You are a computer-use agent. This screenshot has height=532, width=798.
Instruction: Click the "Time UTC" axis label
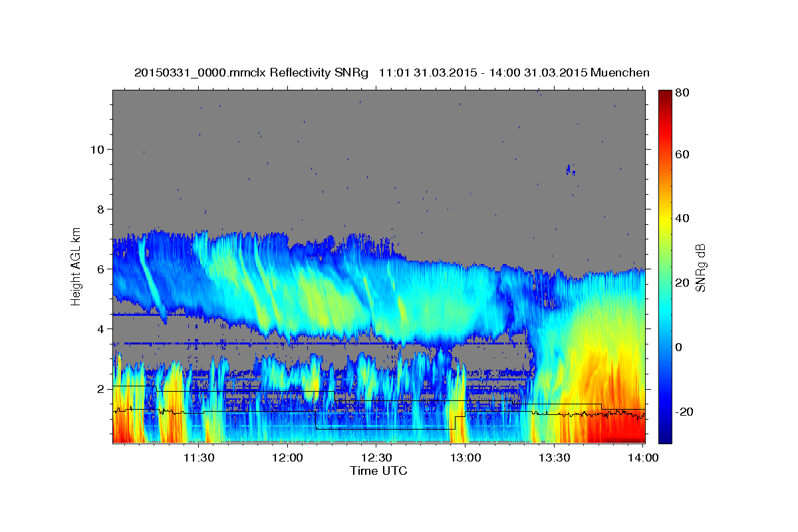pos(378,471)
